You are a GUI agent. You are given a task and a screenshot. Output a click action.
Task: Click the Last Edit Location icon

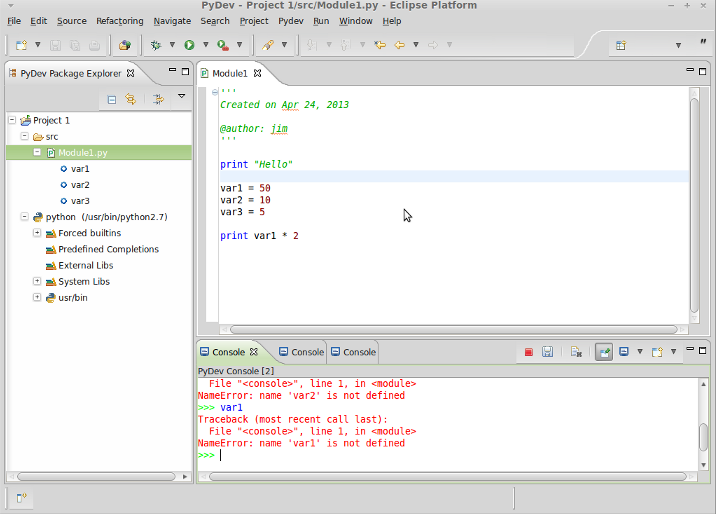point(380,45)
